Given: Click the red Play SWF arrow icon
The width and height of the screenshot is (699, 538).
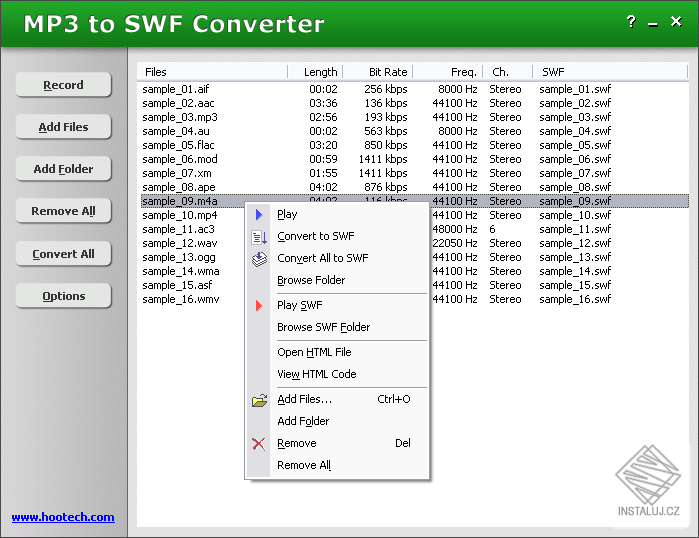Looking at the screenshot, I should (x=259, y=305).
